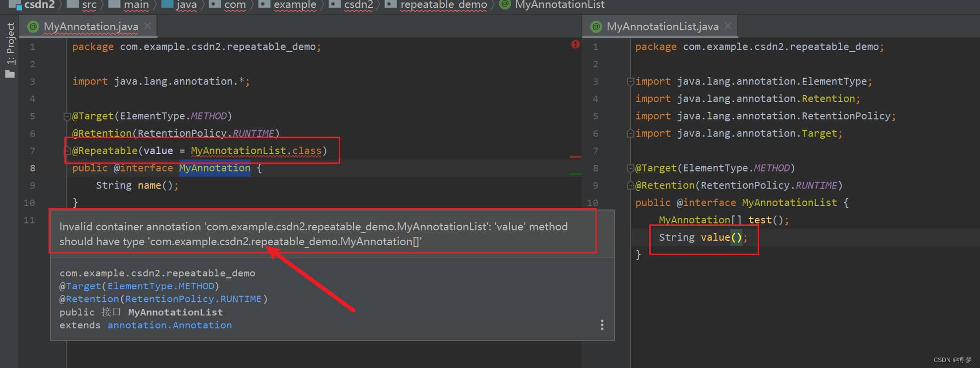Click the annotation icon on MyAnnotation.java tab
Screen dimensions: 980x368
pyautogui.click(x=33, y=27)
